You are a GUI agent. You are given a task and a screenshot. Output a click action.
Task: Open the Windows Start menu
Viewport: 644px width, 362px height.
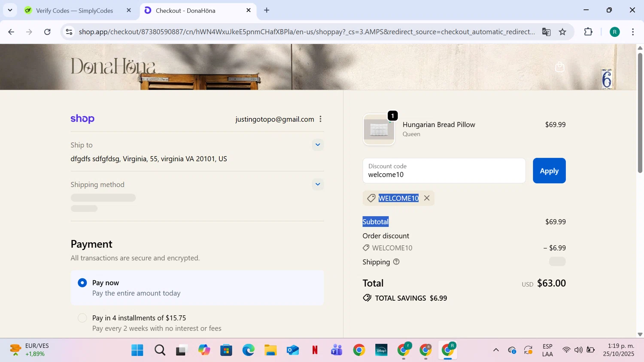(137, 350)
